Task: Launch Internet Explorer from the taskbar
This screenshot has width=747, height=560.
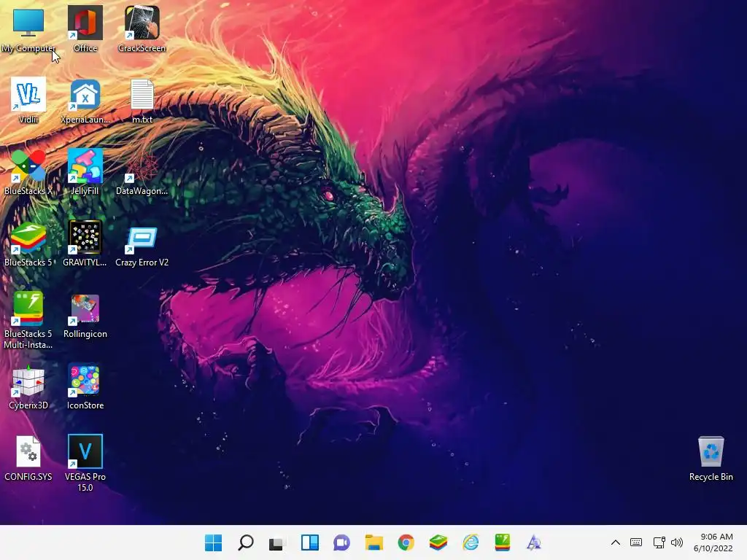Action: point(471,542)
